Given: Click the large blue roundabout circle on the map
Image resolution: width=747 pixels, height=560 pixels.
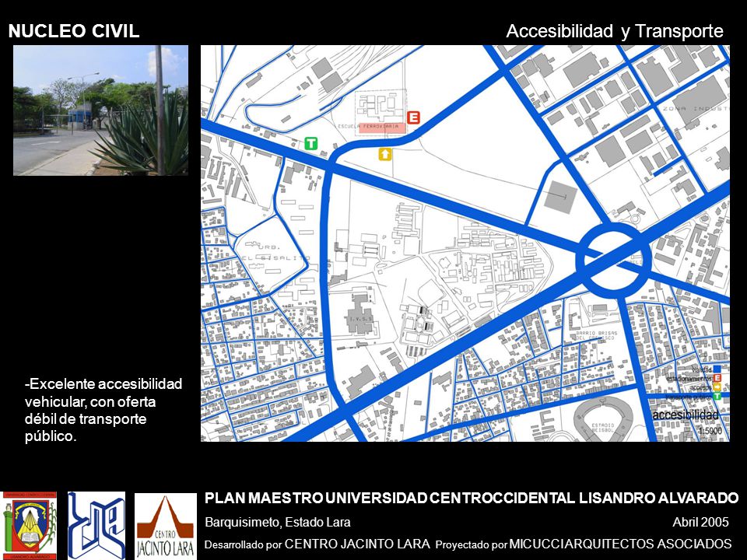Looking at the screenshot, I should 614,260.
